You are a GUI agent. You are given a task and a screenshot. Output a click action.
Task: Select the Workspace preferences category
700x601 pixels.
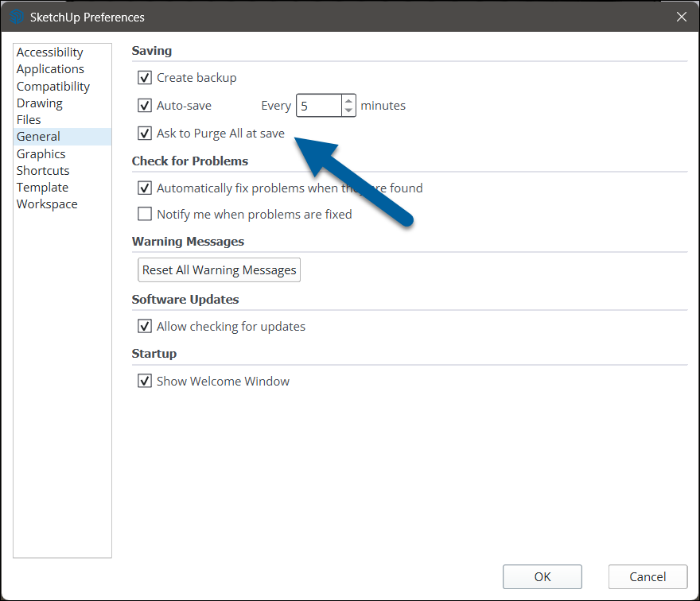click(47, 204)
